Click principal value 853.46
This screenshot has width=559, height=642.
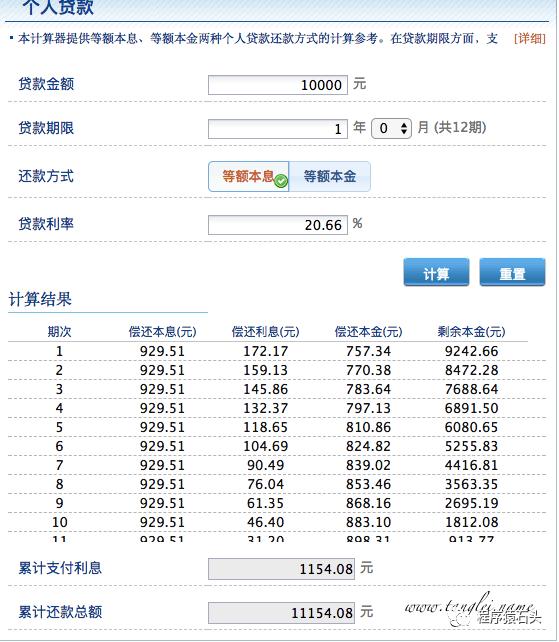[x=369, y=484]
